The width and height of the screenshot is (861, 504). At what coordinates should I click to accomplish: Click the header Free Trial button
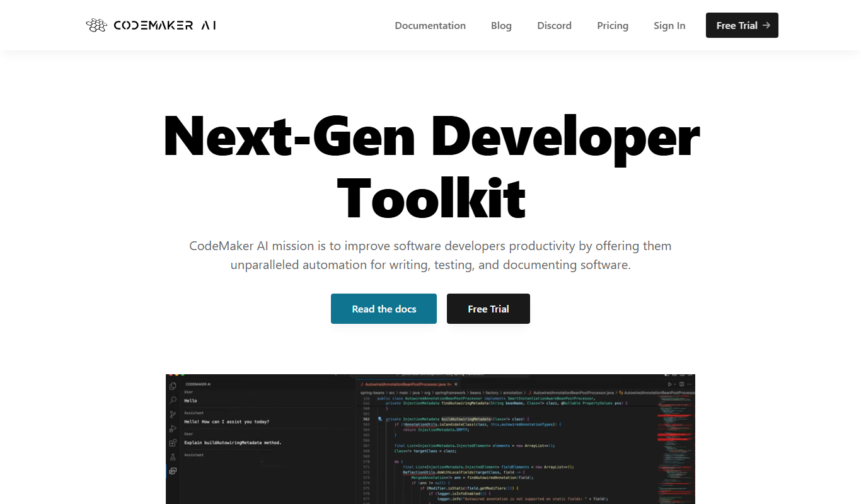pos(742,25)
